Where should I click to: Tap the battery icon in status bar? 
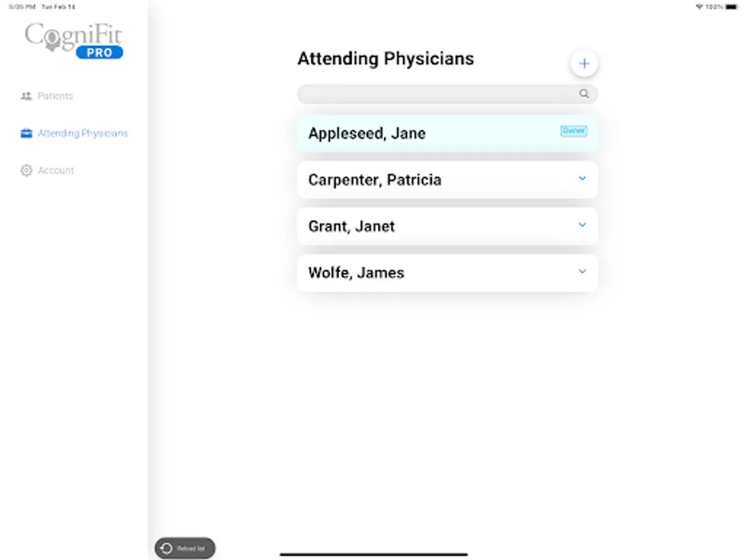tap(731, 7)
